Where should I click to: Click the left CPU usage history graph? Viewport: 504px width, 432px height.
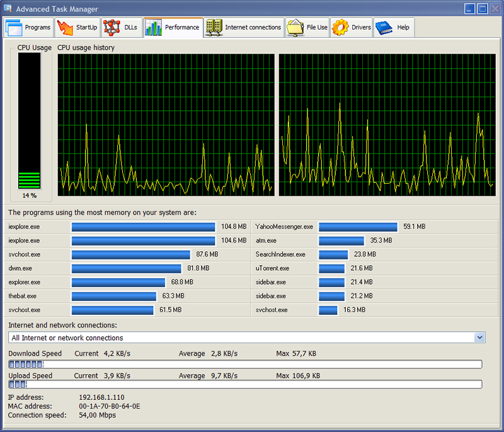click(x=166, y=125)
